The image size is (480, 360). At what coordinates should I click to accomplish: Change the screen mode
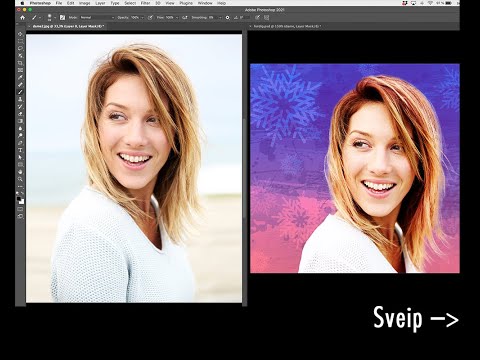[20, 216]
